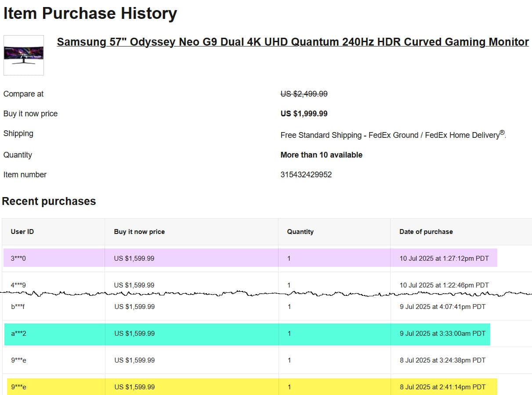The height and width of the screenshot is (395, 532).
Task: Click the struck-through US $2,499.99 compare price
Action: tap(304, 94)
